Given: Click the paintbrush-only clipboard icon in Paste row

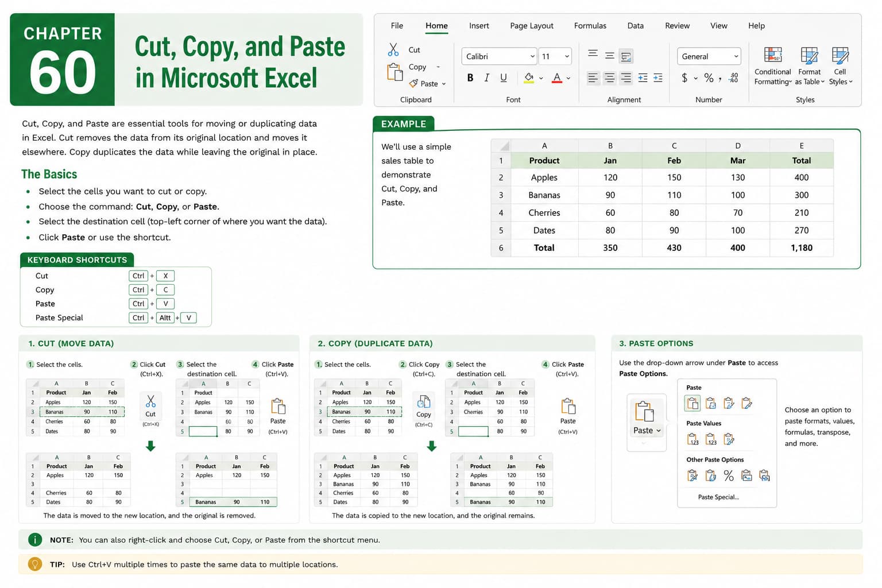Looking at the screenshot, I should (x=746, y=403).
